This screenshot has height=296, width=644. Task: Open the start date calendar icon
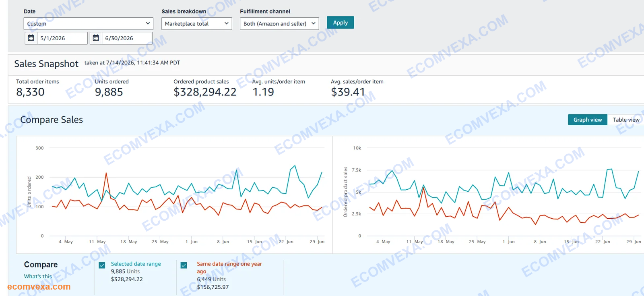point(31,38)
